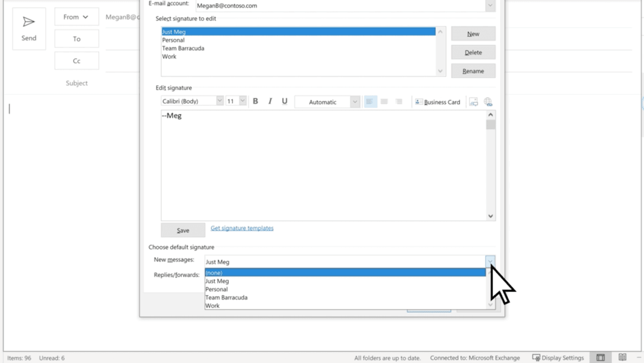
Task: Save the edited signature
Action: 183,230
